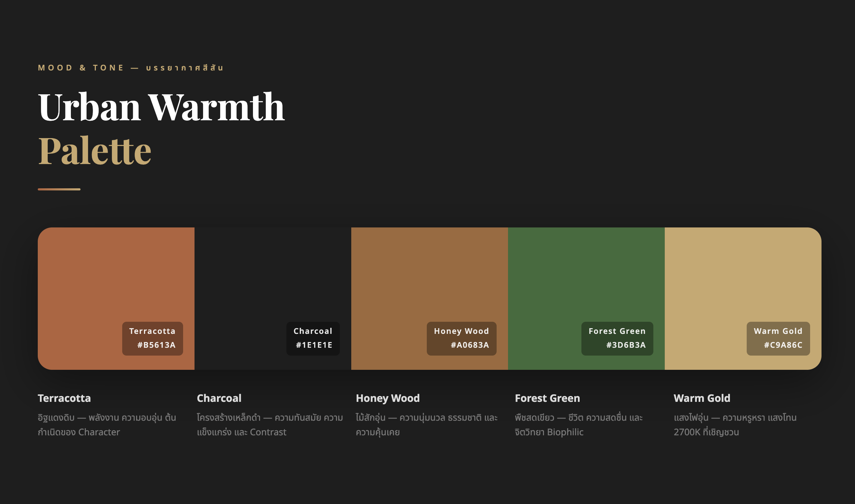Viewport: 855px width, 504px height.
Task: Click the Charcoal #1E1E1E hex badge
Action: coord(313,338)
